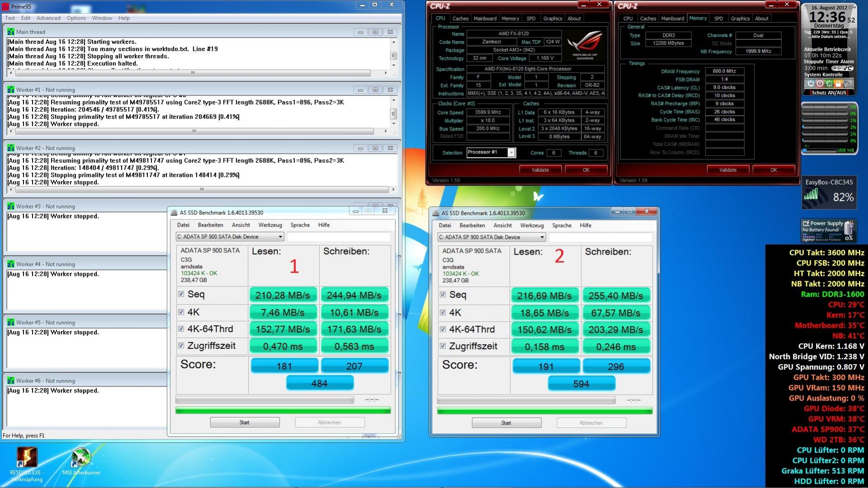This screenshot has width=868, height=488.
Task: Click the green progress bar in the right AS SSD window
Action: click(x=545, y=411)
